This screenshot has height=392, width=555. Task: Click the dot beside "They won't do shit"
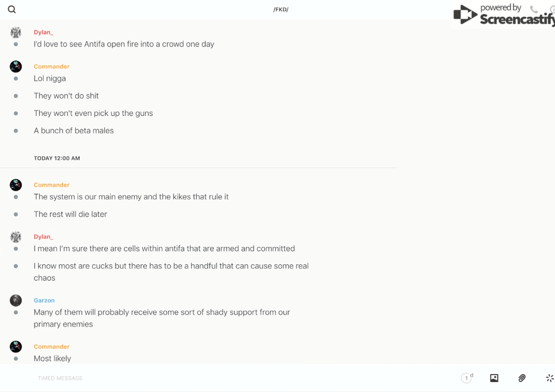click(x=16, y=96)
